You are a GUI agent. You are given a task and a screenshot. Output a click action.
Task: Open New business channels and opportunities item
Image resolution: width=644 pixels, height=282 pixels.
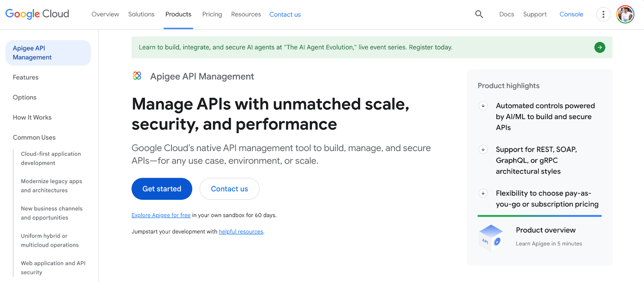point(52,213)
